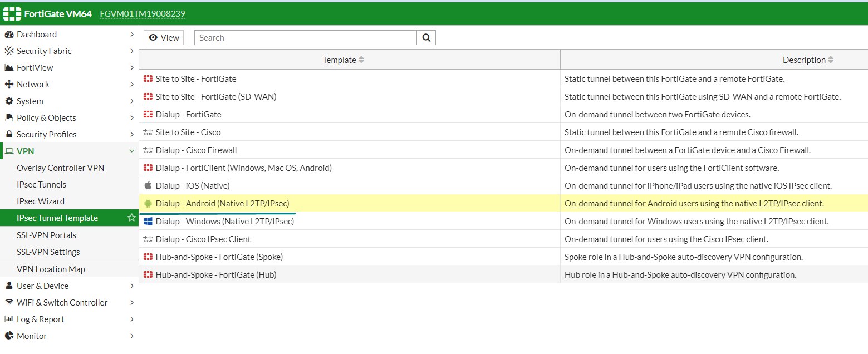Select Dialup - Android (Native L2TP/IPsec) template
The image size is (868, 354).
click(x=223, y=204)
